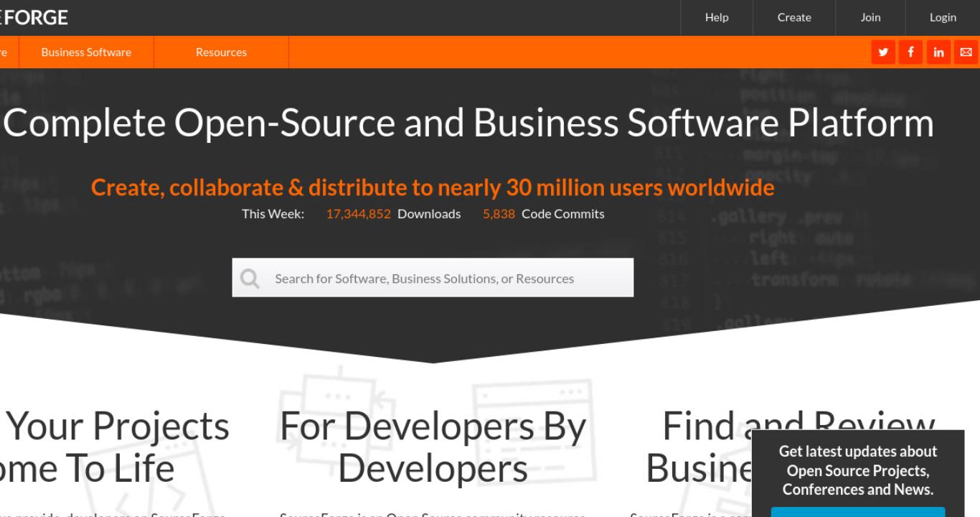Click the For Developers By Developers heading

pyautogui.click(x=433, y=447)
